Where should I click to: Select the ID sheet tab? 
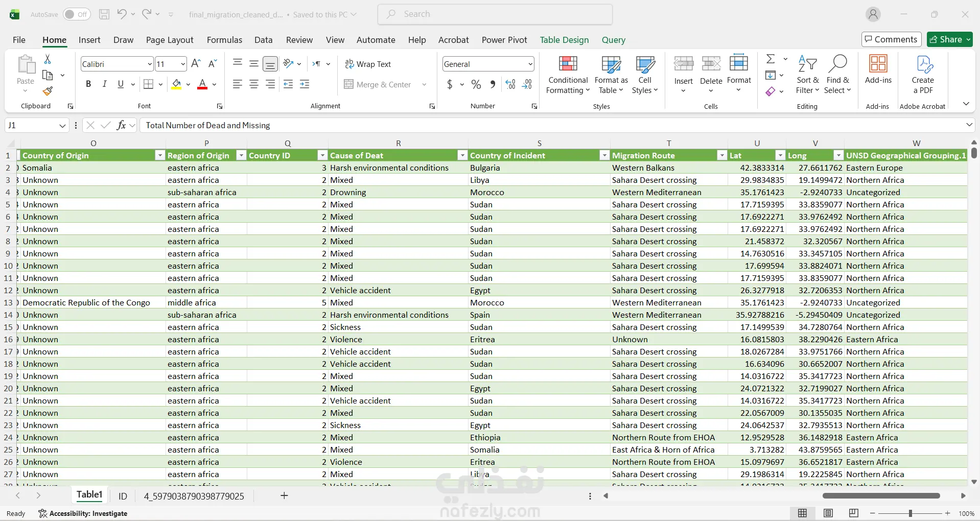[x=123, y=496]
